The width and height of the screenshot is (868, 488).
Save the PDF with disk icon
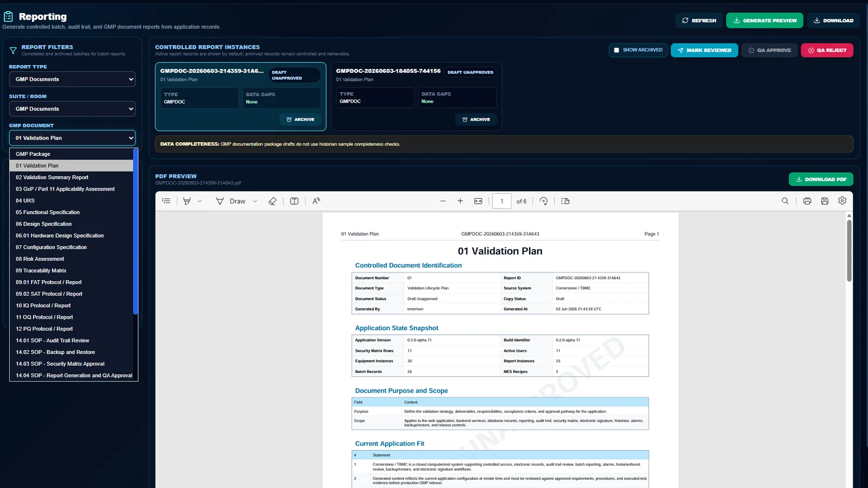click(825, 201)
